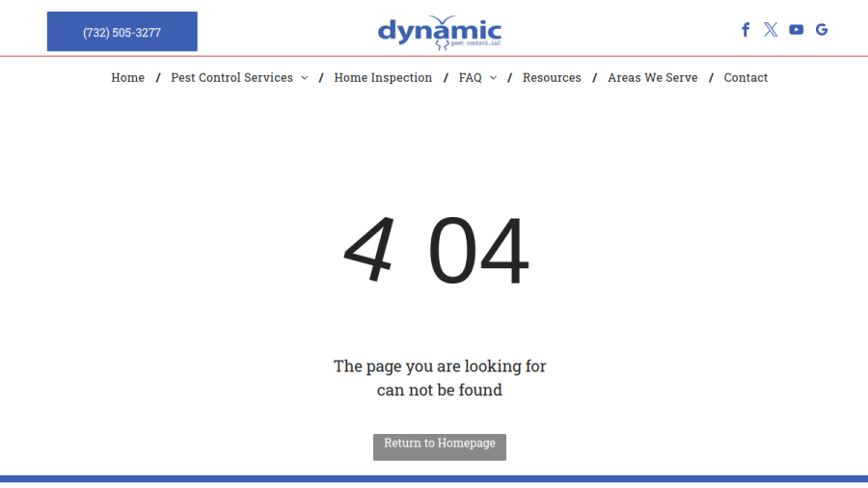This screenshot has height=488, width=868.
Task: Open Areas We Serve page
Action: (653, 77)
